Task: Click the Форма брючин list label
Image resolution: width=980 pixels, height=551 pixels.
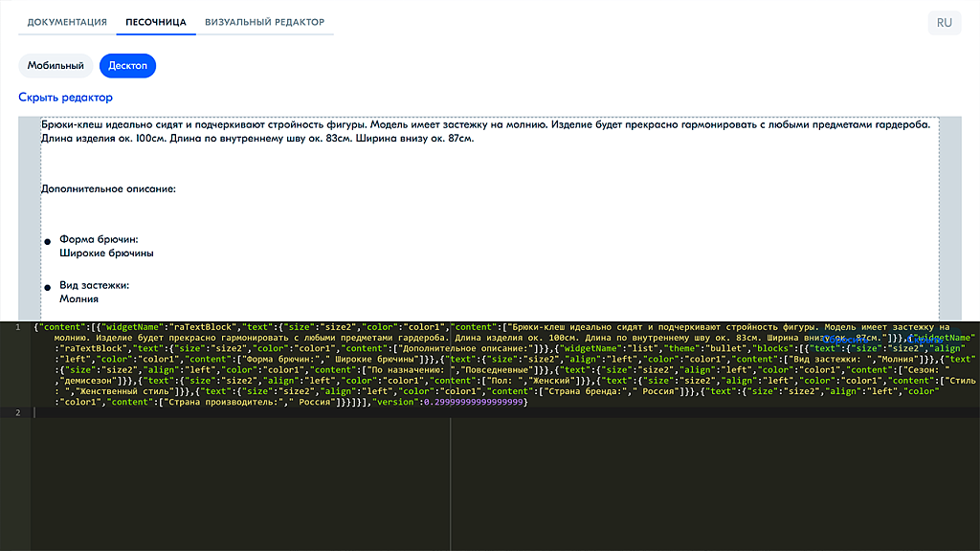Action: [x=99, y=239]
